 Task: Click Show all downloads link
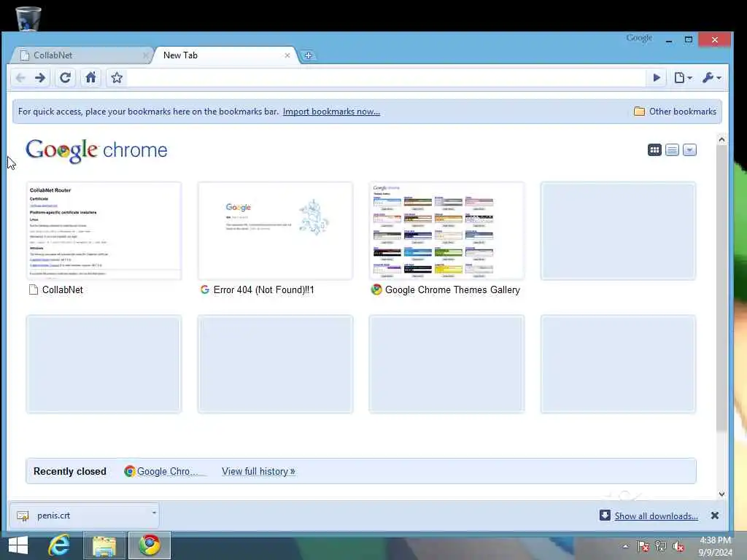(656, 516)
